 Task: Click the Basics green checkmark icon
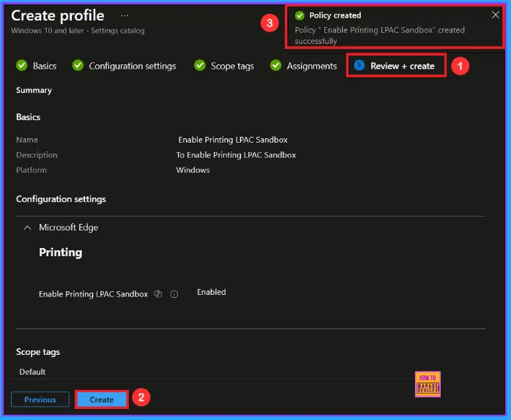point(22,66)
